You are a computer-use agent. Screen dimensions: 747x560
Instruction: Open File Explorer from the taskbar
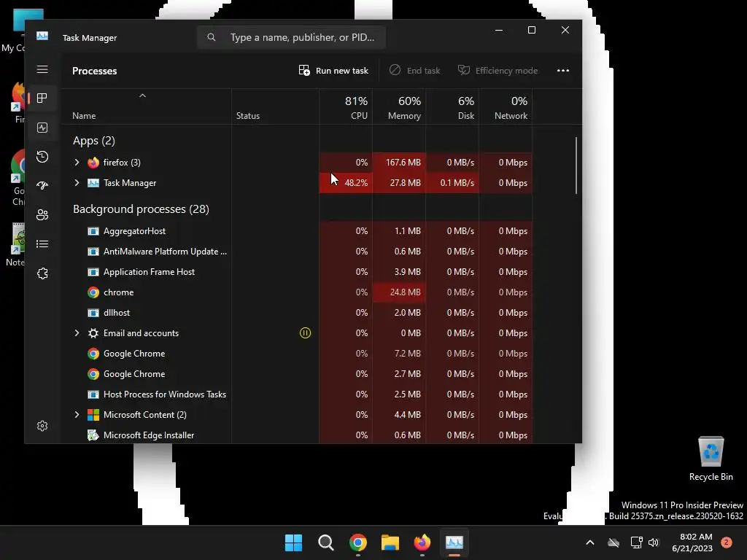click(x=390, y=542)
